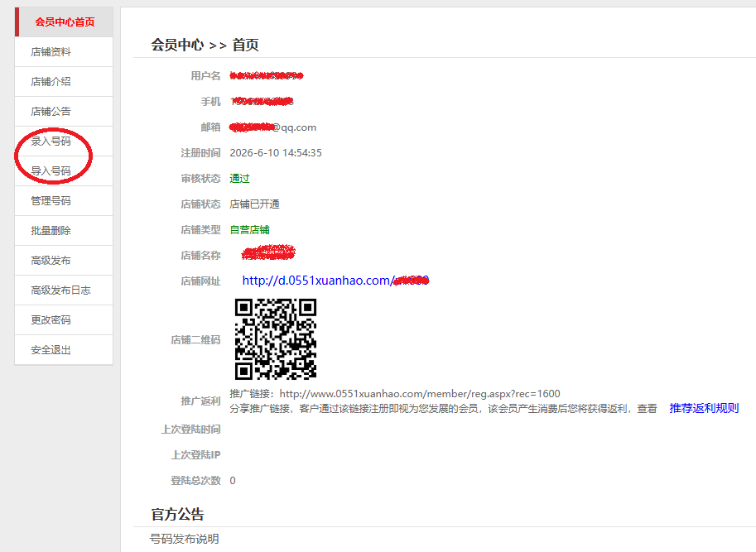Open 更改密码 in the sidebar

(64, 320)
